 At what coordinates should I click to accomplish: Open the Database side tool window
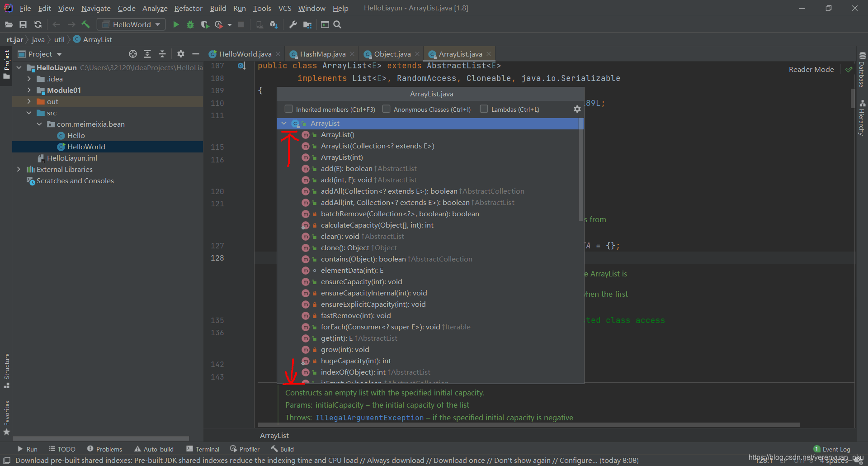(x=862, y=70)
